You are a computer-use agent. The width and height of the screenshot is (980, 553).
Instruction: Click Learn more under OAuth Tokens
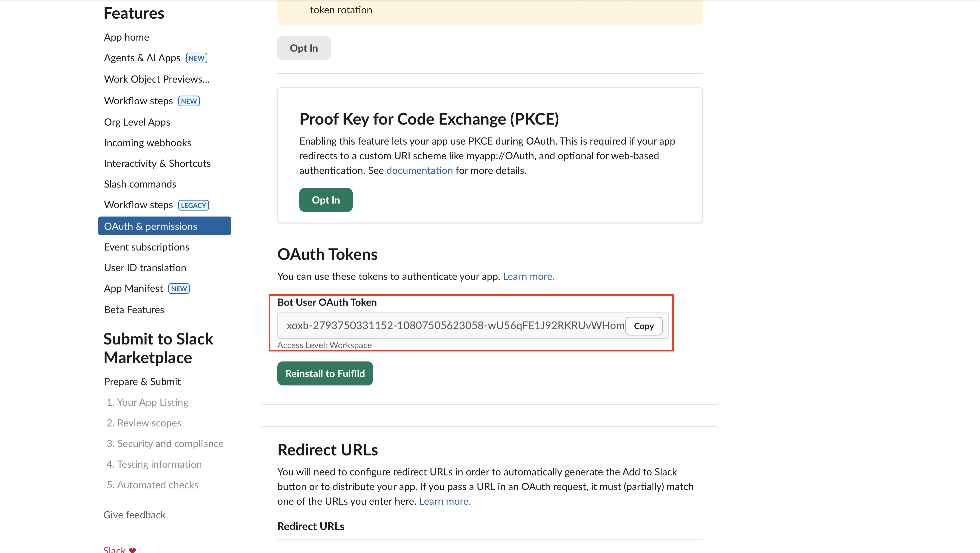528,276
